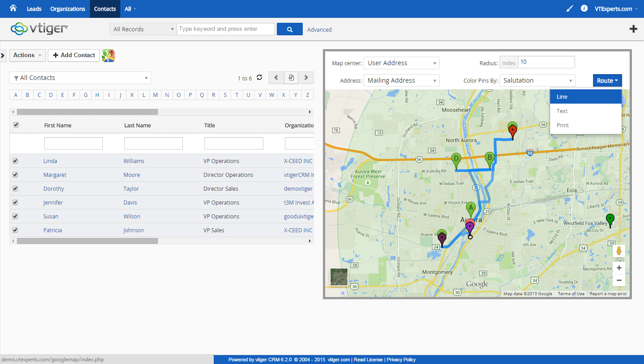Zoom in on the map
644x364 pixels.
pyautogui.click(x=619, y=268)
